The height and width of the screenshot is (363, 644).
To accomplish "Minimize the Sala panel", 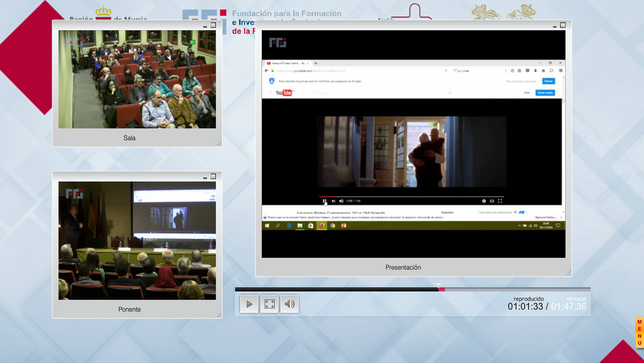I will [x=205, y=26].
